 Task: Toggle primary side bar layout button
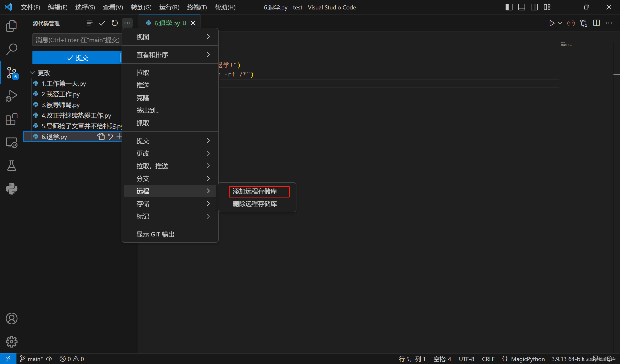coord(509,7)
